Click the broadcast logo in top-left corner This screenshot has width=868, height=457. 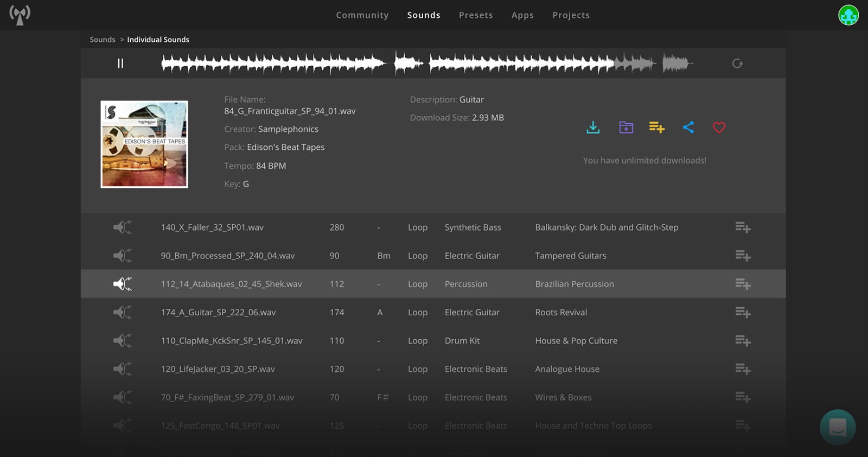tap(20, 15)
